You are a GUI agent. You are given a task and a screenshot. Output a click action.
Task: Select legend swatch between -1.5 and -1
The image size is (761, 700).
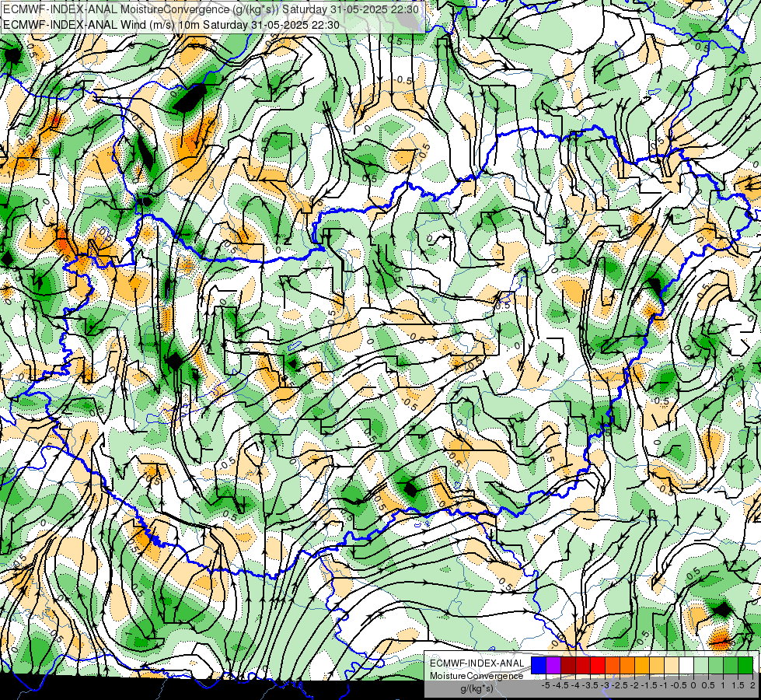coord(657,665)
